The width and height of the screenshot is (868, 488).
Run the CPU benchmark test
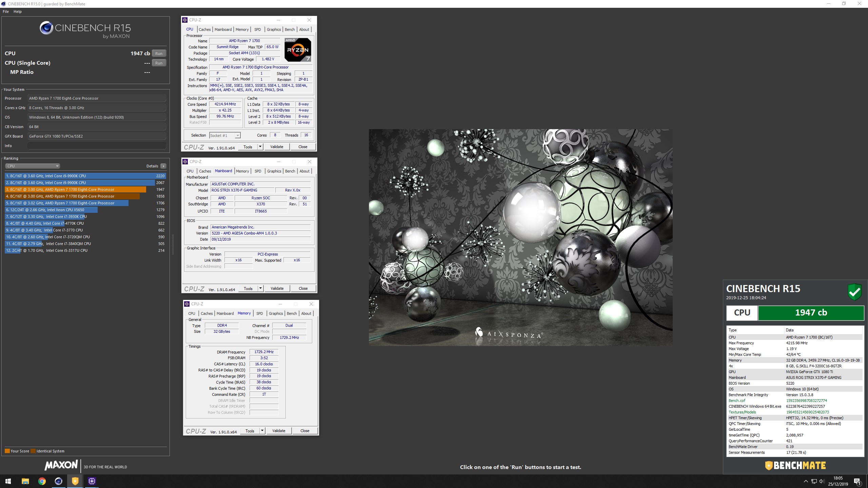159,54
